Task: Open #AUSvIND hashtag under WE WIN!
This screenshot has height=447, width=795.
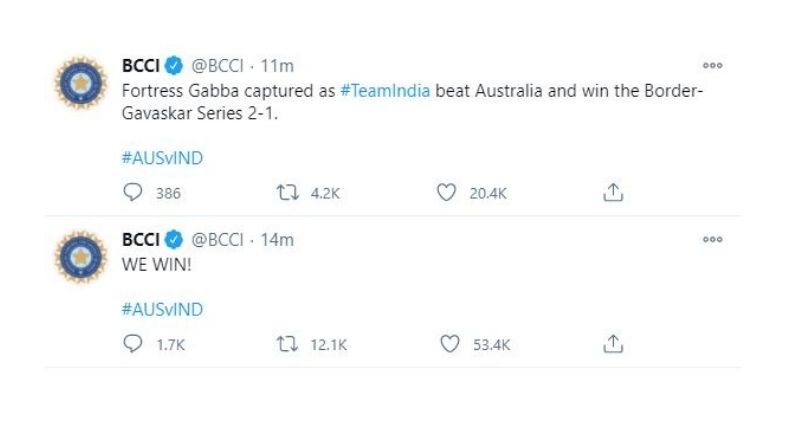Action: pyautogui.click(x=162, y=309)
